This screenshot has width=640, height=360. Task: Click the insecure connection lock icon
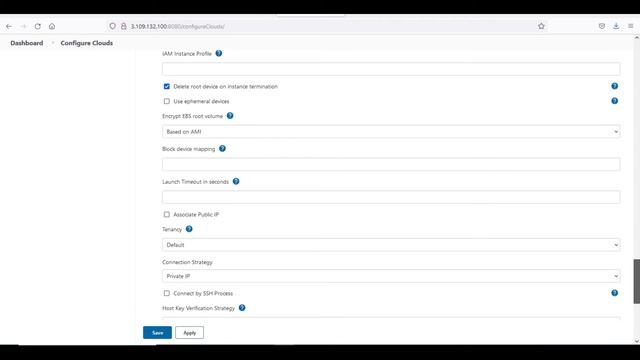(x=123, y=26)
